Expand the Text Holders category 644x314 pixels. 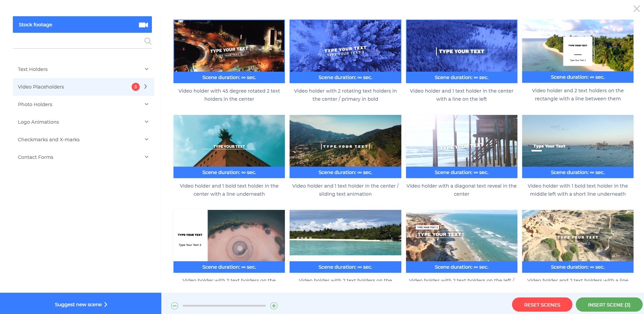[x=146, y=69]
